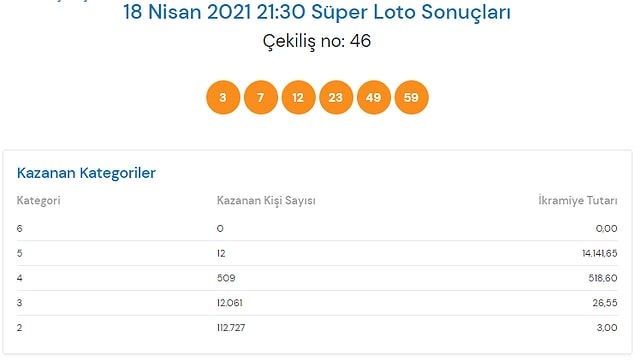This screenshot has width=635, height=360.
Task: Click the Çekiliş no: 46 text
Action: click(317, 41)
